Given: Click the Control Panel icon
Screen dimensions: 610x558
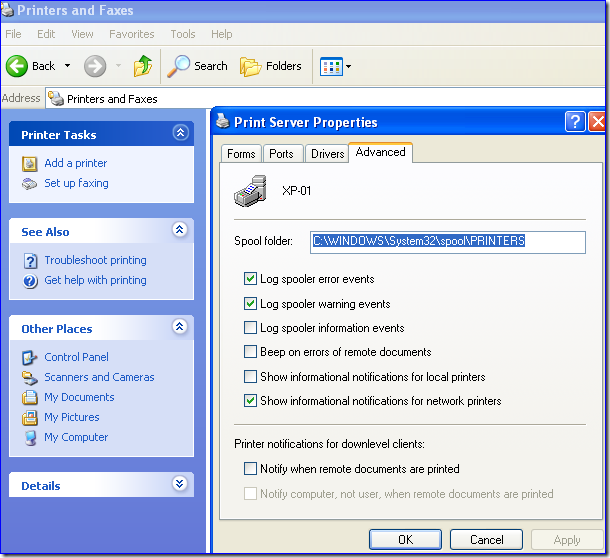Looking at the screenshot, I should pos(30,357).
